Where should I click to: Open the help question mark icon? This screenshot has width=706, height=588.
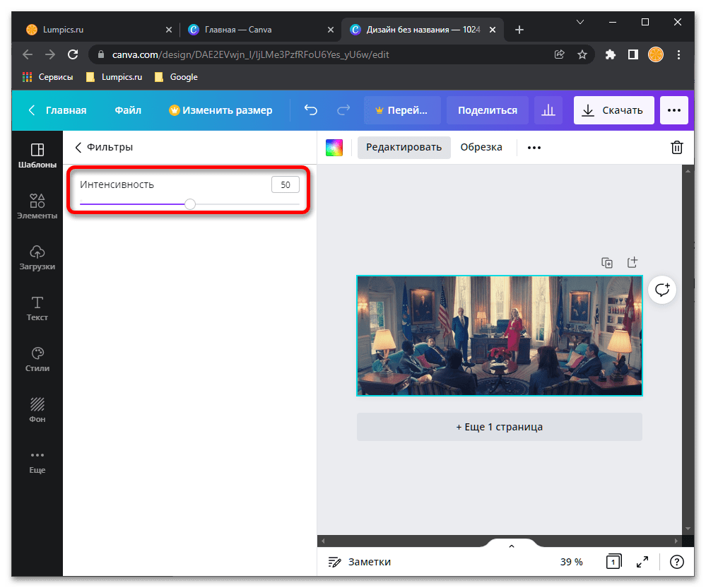pyautogui.click(x=676, y=561)
